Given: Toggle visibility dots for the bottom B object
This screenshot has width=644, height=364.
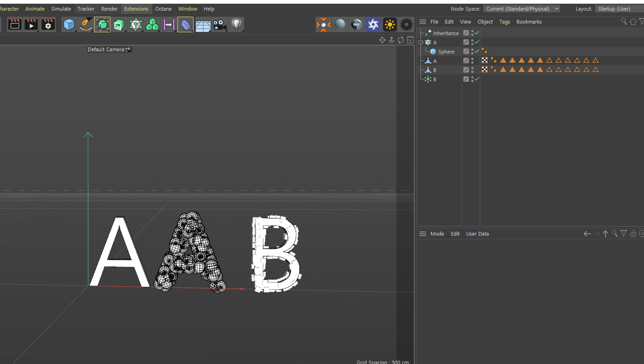Looking at the screenshot, I should click(472, 79).
